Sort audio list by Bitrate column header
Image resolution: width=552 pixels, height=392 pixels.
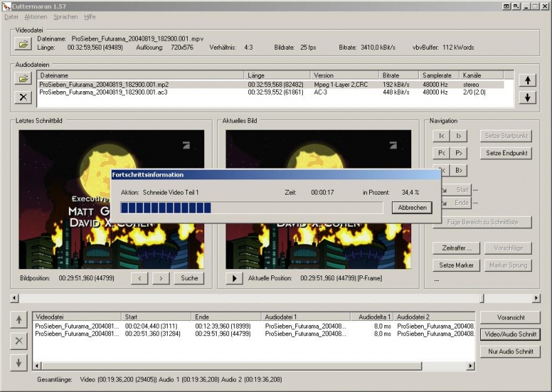[x=399, y=75]
